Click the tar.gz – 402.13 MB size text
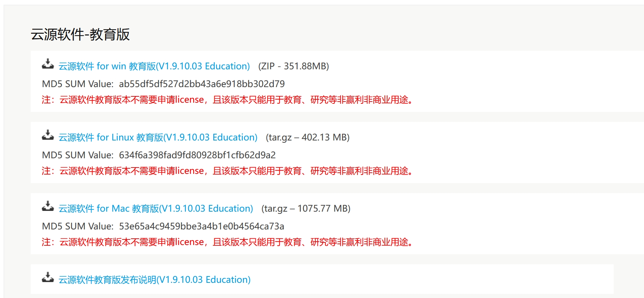The height and width of the screenshot is (298, 644). pos(308,138)
